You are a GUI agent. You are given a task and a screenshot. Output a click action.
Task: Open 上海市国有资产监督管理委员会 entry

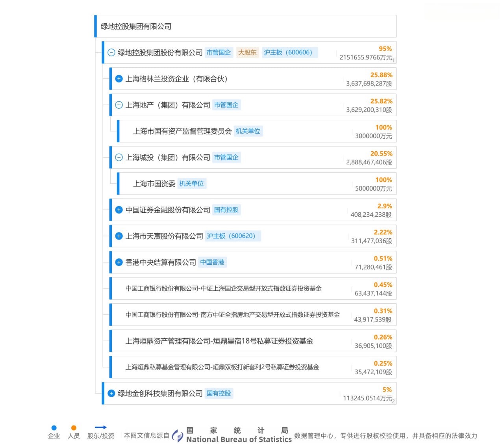182,131
